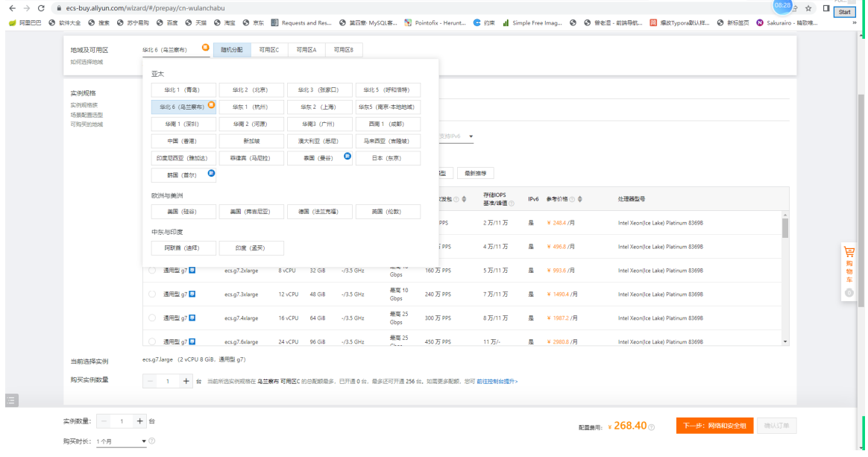Choose region 日本（东京）
This screenshot has width=868, height=457.
click(x=388, y=158)
